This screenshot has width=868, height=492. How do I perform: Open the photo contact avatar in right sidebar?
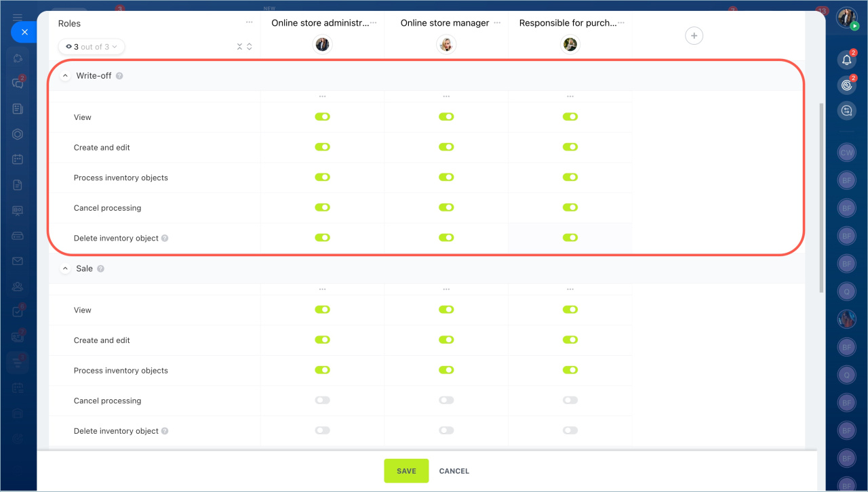[847, 319]
